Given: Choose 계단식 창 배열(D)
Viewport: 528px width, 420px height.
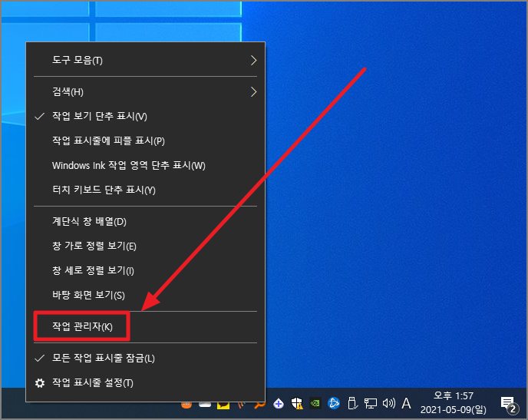Looking at the screenshot, I should [x=145, y=221].
